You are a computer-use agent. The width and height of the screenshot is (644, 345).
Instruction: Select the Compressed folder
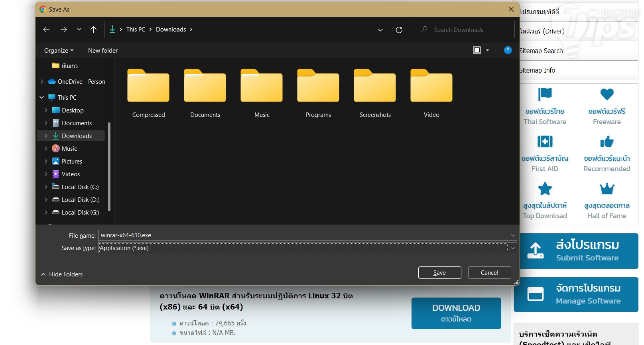[x=148, y=94]
